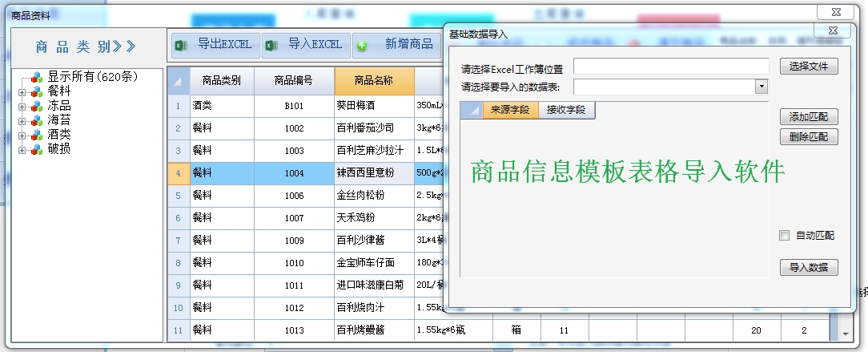Click the cube icon beside 破损 category
The image size is (868, 352).
[37, 150]
